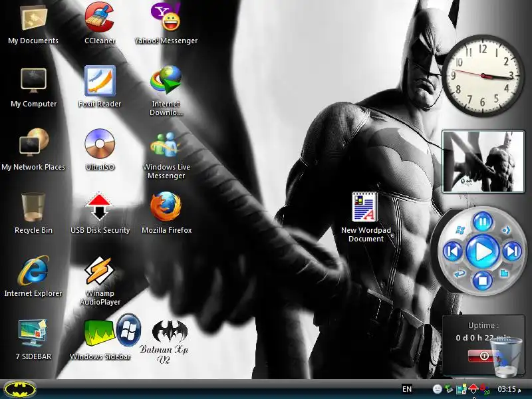The image size is (532, 399).
Task: Skip to previous track in media widget
Action: pyautogui.click(x=453, y=251)
